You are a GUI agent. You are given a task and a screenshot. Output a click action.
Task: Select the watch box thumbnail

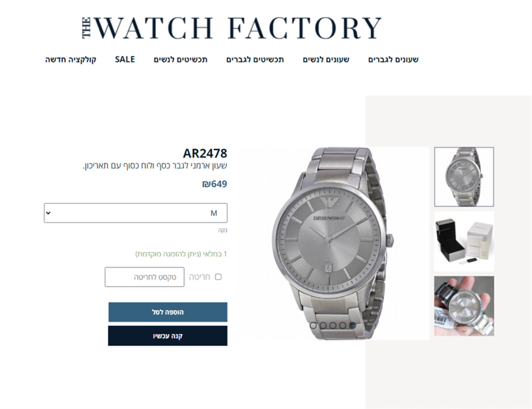[464, 241]
